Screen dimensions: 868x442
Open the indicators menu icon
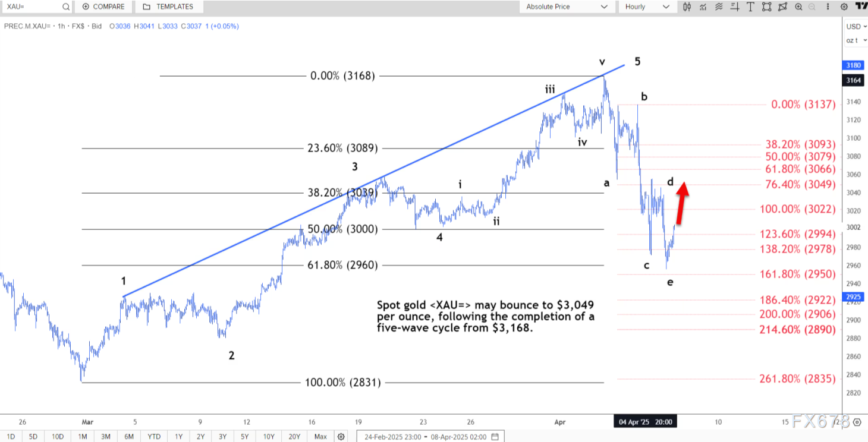[x=703, y=7]
